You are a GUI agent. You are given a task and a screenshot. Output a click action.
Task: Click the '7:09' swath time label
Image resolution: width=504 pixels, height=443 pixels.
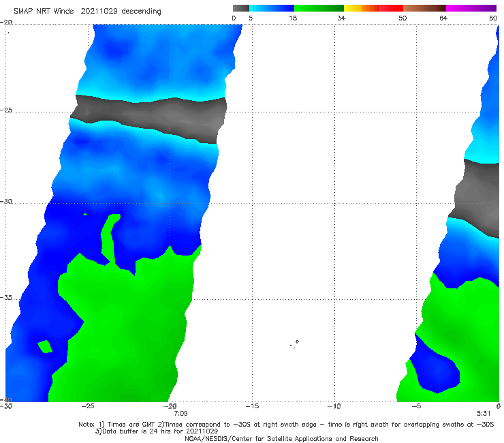(x=180, y=414)
